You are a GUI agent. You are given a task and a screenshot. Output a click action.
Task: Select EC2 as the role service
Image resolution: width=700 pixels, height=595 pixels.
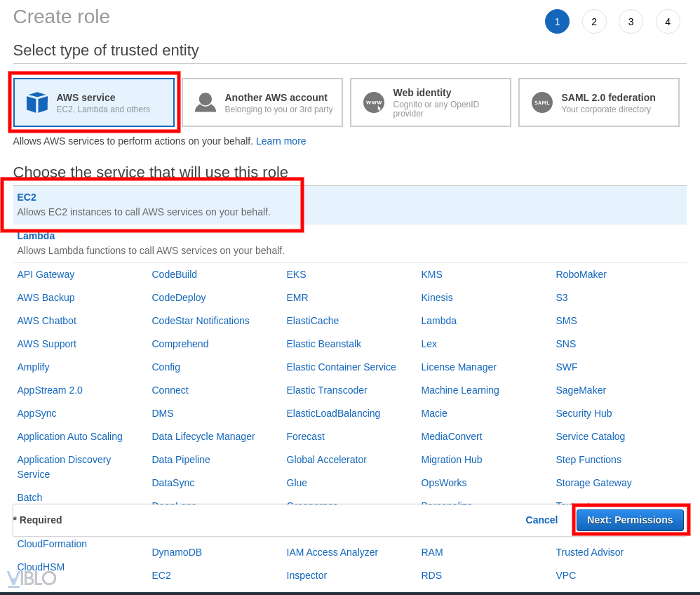pyautogui.click(x=27, y=197)
